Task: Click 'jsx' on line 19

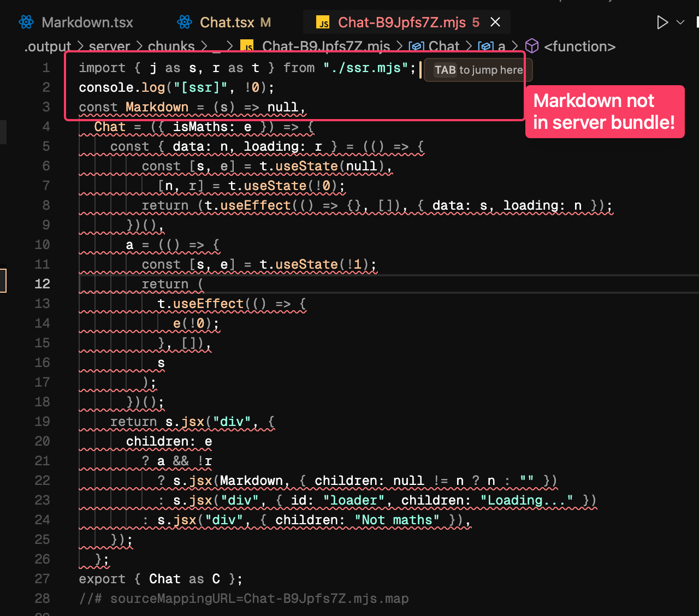Action: point(193,422)
